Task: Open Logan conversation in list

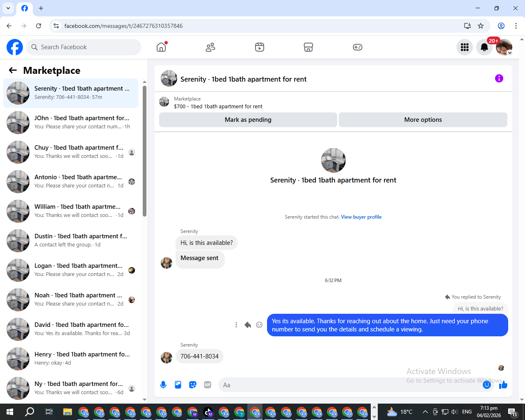Action: (x=71, y=270)
